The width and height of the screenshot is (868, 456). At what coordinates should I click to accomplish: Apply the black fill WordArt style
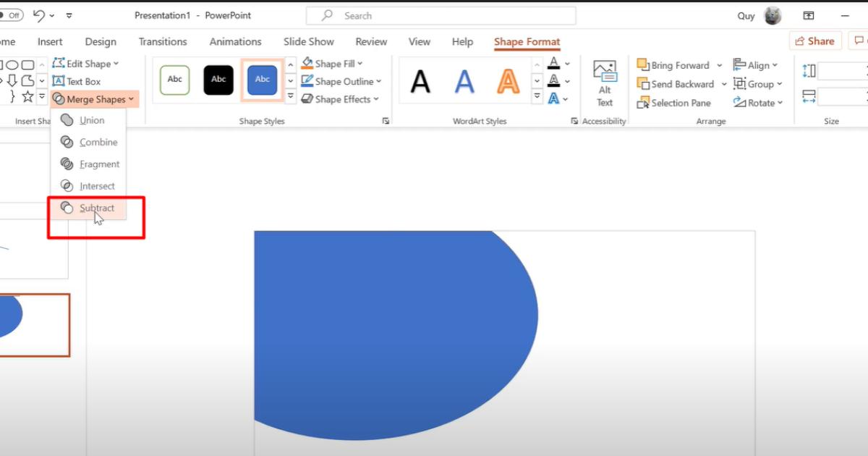(420, 82)
